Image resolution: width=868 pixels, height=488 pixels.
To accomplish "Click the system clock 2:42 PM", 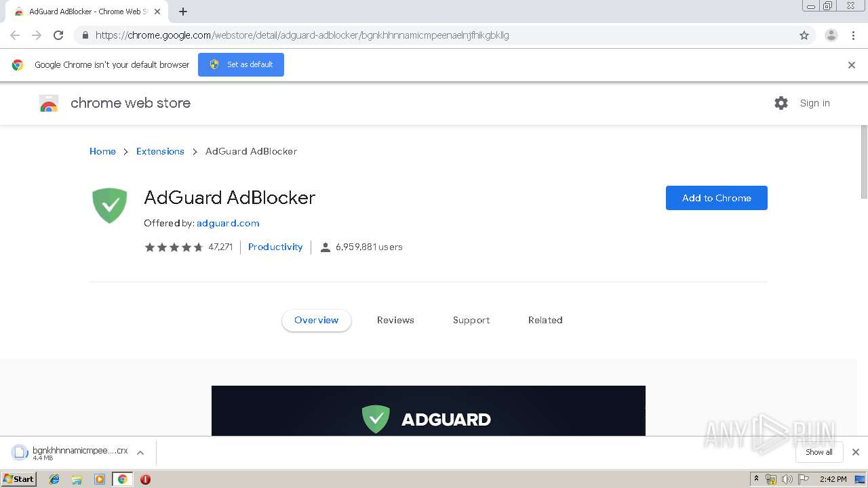I will (x=833, y=479).
